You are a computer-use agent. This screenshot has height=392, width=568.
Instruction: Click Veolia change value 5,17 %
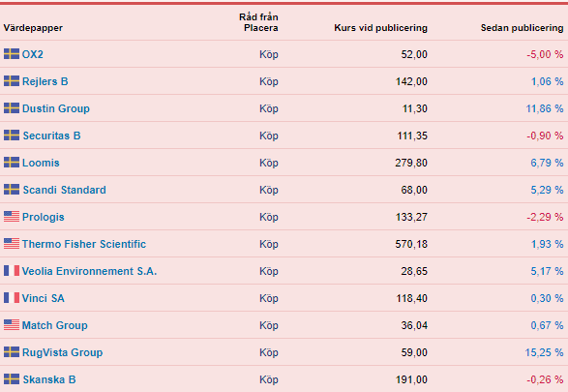(x=547, y=271)
